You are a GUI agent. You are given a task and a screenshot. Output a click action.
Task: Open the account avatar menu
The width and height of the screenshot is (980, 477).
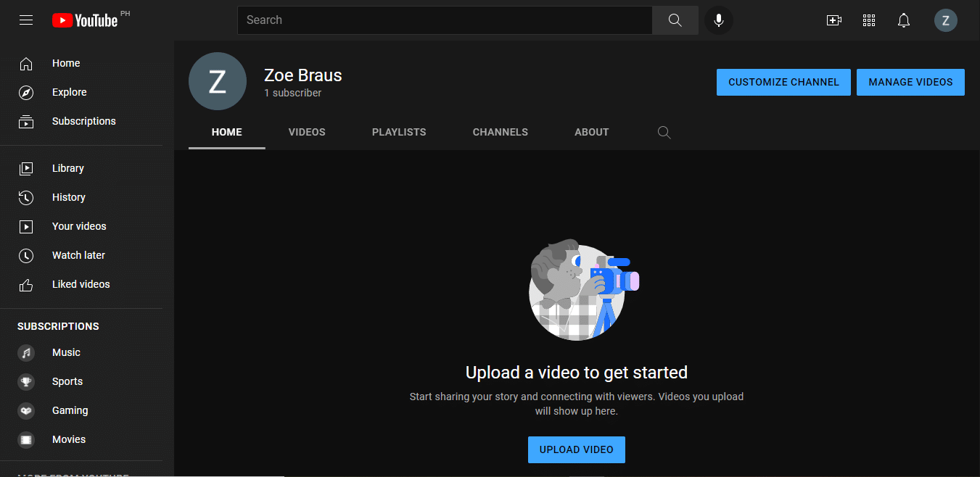[x=946, y=20]
